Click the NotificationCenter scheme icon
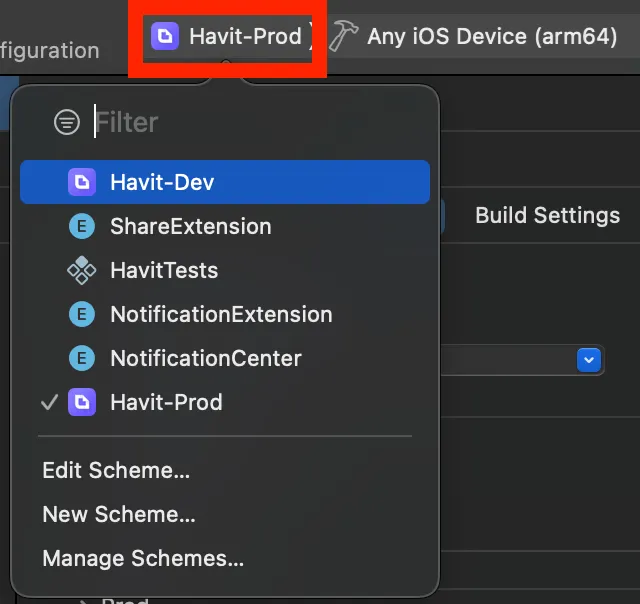The width and height of the screenshot is (640, 604). pos(81,358)
